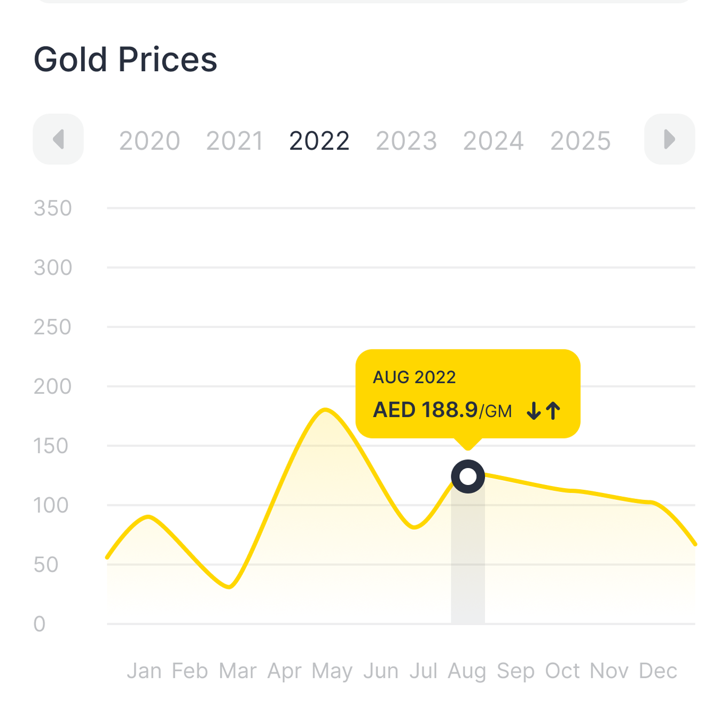Image resolution: width=728 pixels, height=712 pixels.
Task: Click the up-down arrows in price tooltip
Action: 544,411
